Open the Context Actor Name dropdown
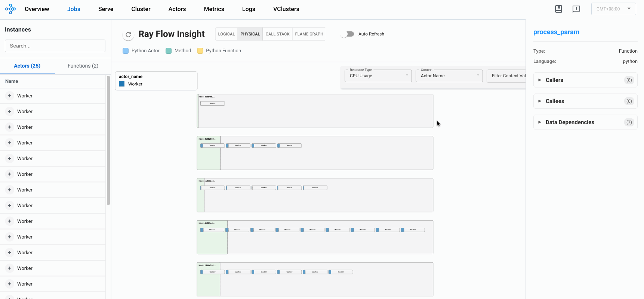Image resolution: width=644 pixels, height=299 pixels. click(x=449, y=76)
